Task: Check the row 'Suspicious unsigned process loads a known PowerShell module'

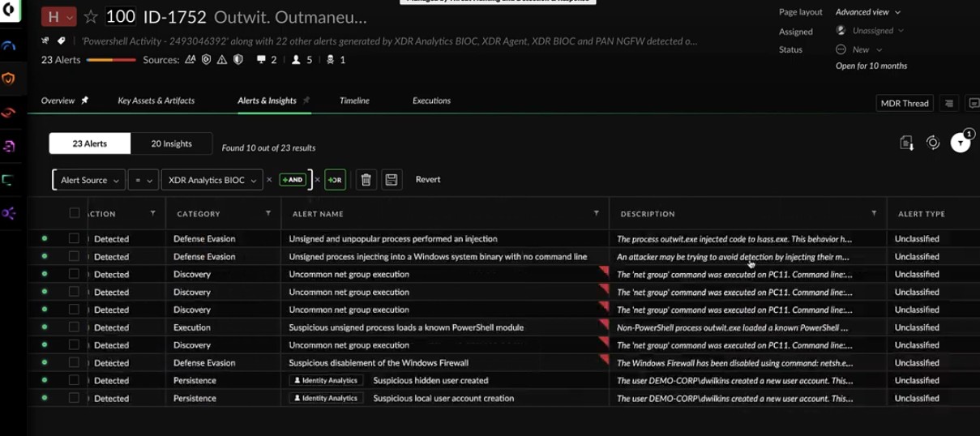Action: pyautogui.click(x=75, y=327)
